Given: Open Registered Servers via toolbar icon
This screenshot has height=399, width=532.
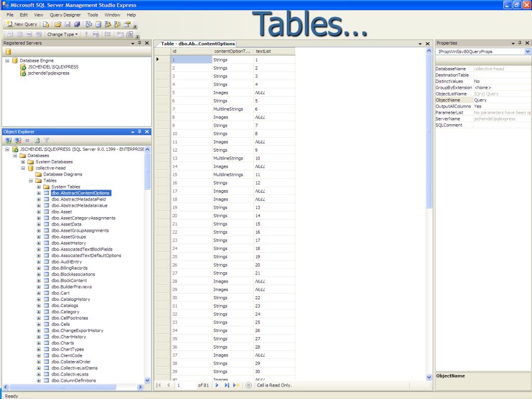Looking at the screenshot, I should [x=89, y=24].
